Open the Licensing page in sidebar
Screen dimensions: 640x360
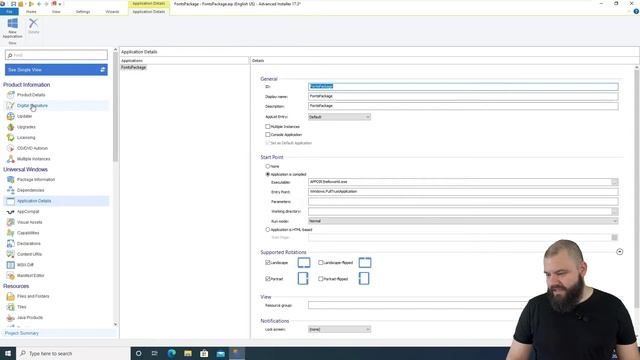pyautogui.click(x=26, y=138)
